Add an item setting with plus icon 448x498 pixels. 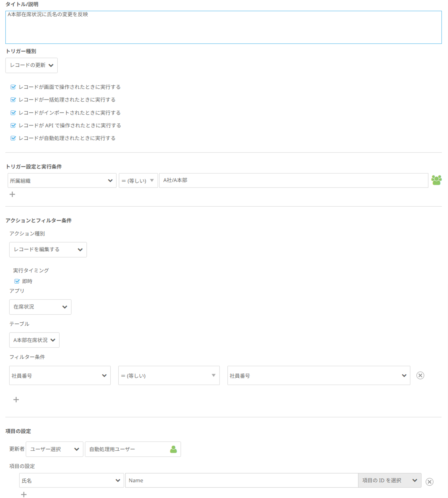point(24,494)
